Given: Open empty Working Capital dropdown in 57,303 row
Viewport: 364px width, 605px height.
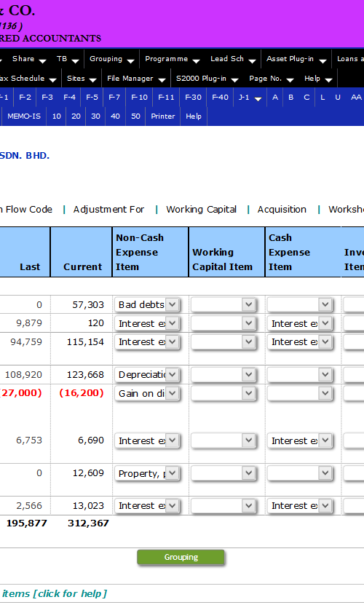Looking at the screenshot, I should click(223, 305).
